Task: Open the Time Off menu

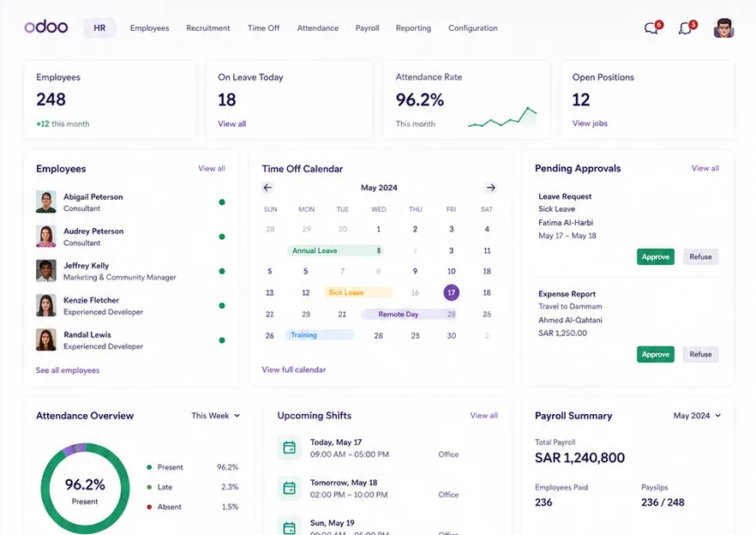Action: point(263,28)
